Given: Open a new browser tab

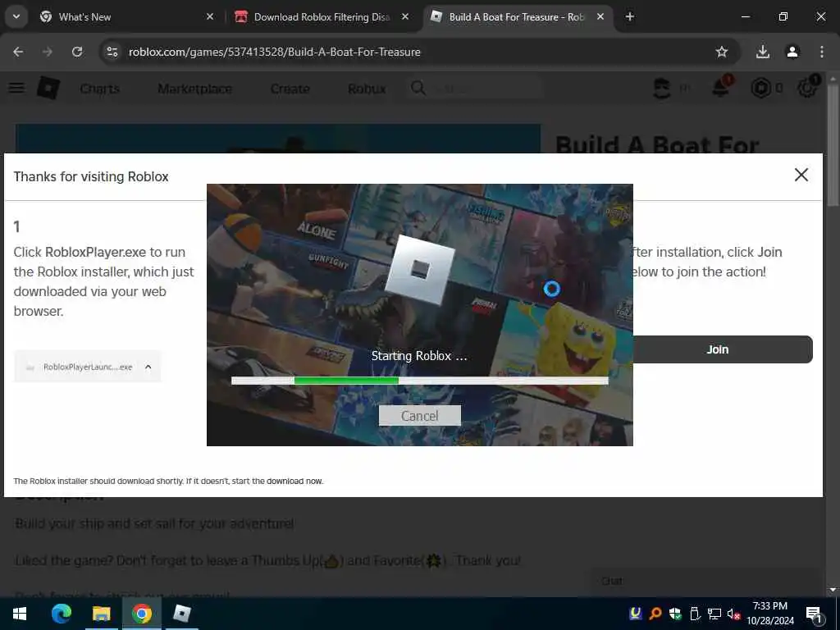Looking at the screenshot, I should [x=630, y=16].
